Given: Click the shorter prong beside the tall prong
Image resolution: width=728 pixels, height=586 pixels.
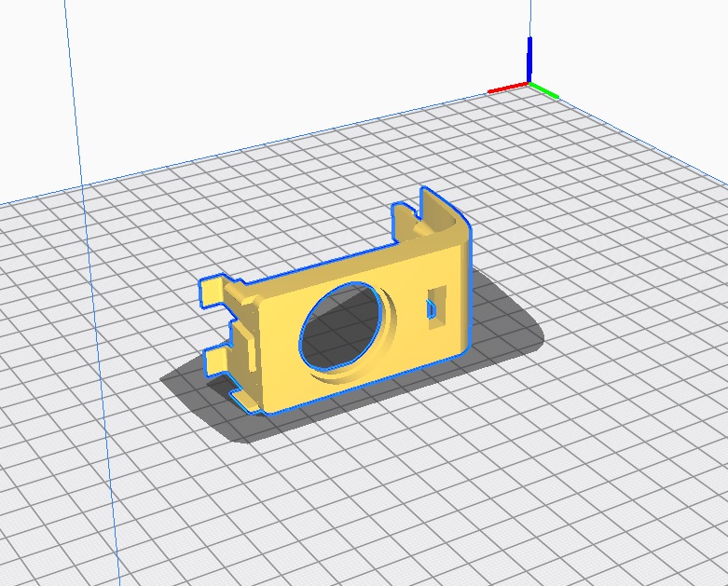Looking at the screenshot, I should 403,220.
